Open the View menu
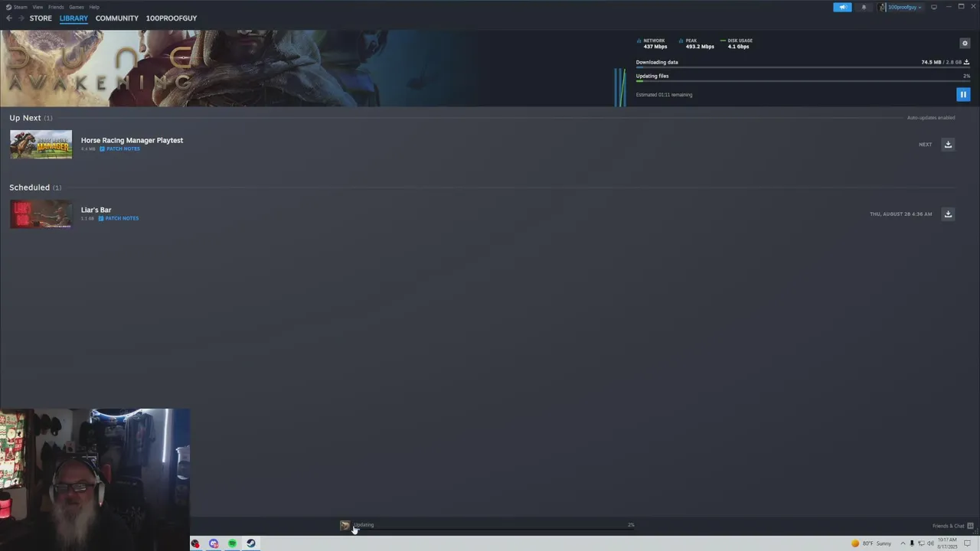Viewport: 980px width, 551px height. (x=38, y=7)
